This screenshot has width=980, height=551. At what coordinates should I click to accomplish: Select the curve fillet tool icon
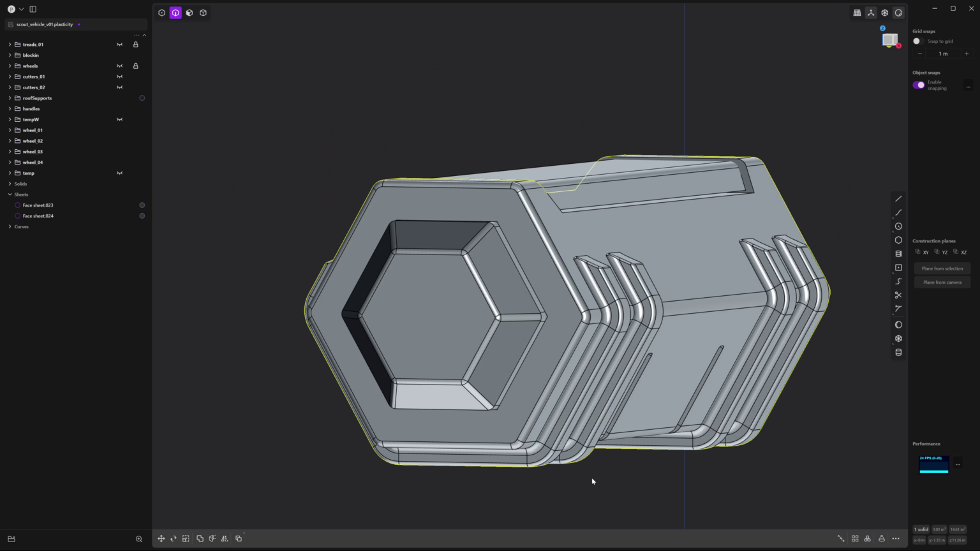pos(898,309)
